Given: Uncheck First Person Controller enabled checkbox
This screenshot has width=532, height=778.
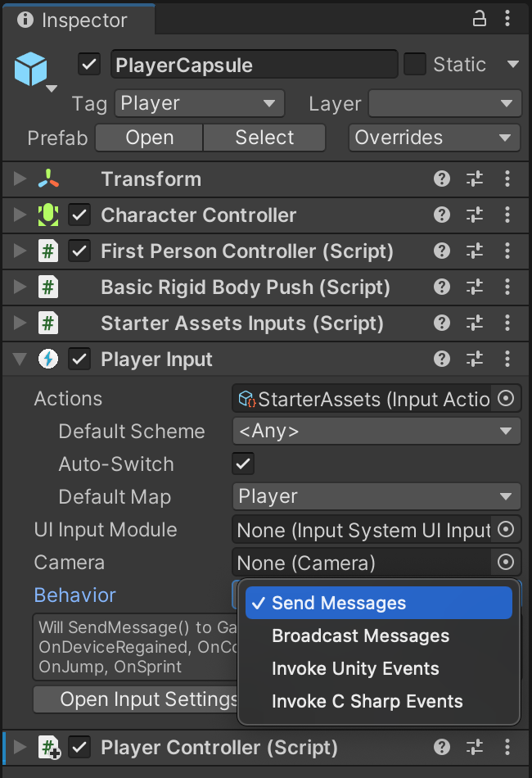Looking at the screenshot, I should tap(79, 251).
